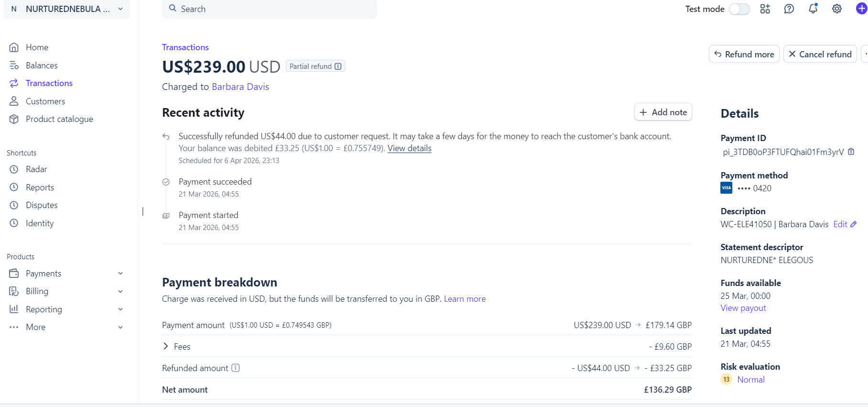
Task: Open the apps grid icon
Action: (765, 9)
